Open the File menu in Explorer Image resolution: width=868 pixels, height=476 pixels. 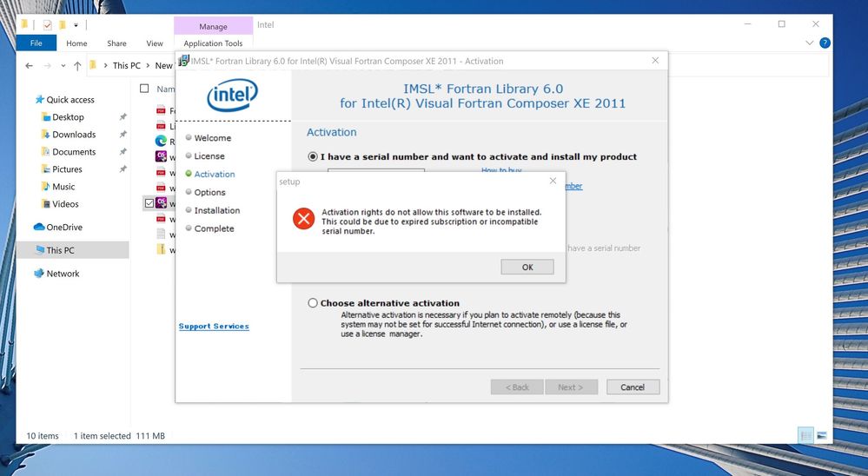tap(36, 43)
